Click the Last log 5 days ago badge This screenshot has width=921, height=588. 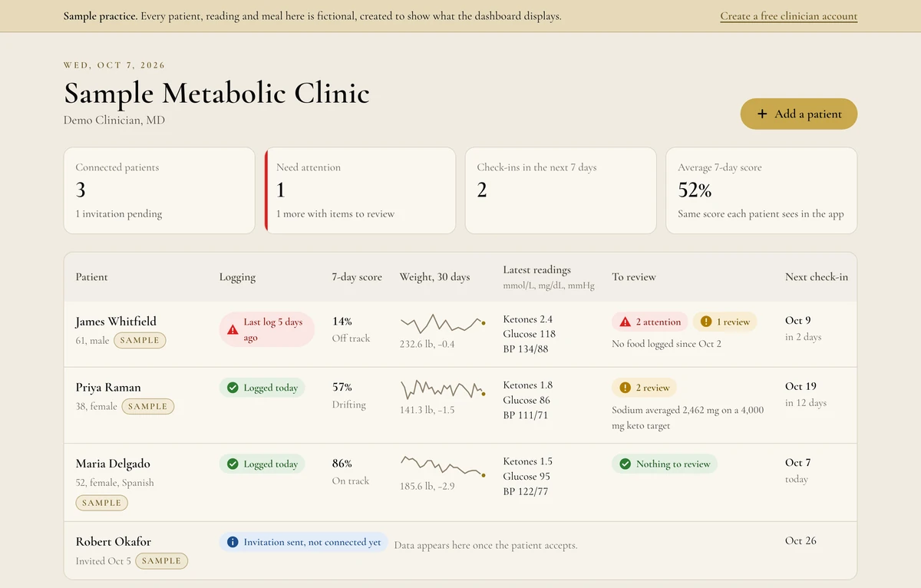[266, 329]
